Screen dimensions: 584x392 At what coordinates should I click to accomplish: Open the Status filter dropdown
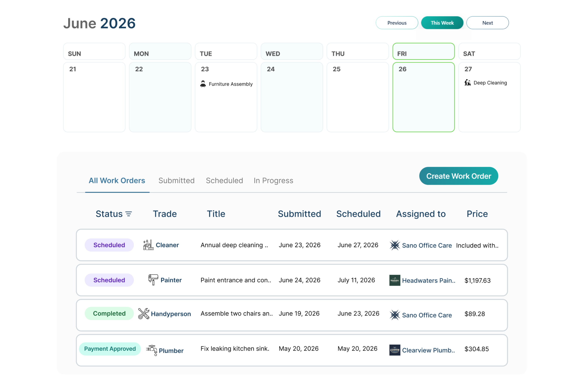[x=128, y=214]
